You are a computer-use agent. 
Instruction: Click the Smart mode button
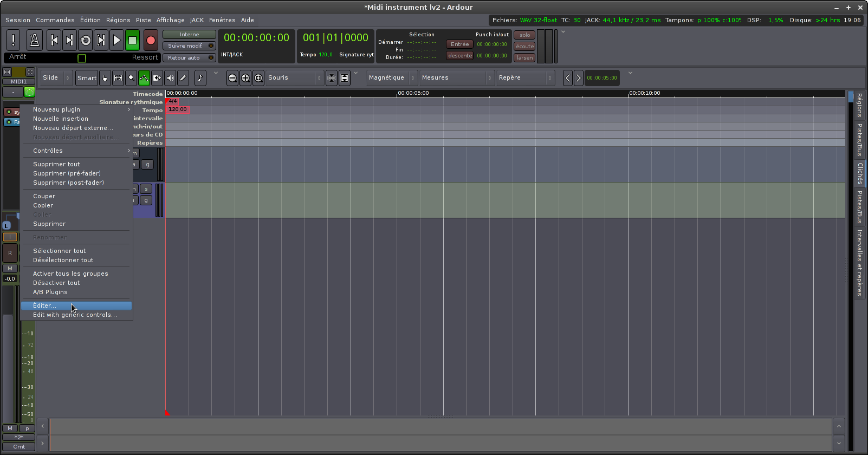(x=87, y=78)
